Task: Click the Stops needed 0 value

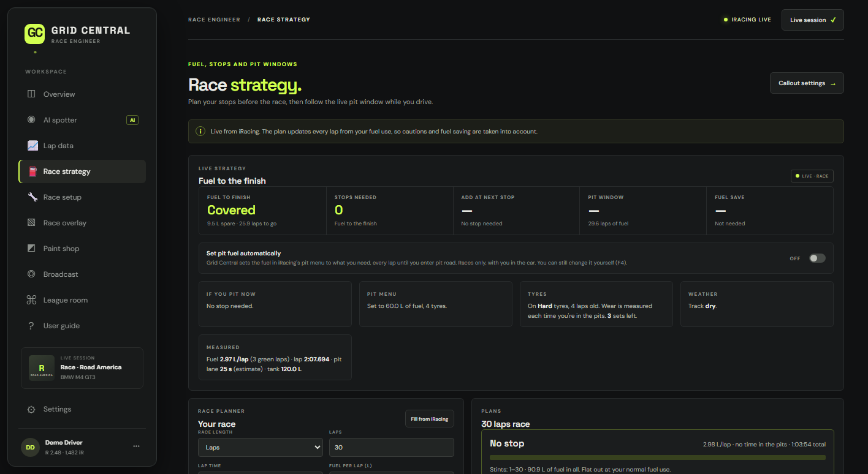Action: pos(338,210)
